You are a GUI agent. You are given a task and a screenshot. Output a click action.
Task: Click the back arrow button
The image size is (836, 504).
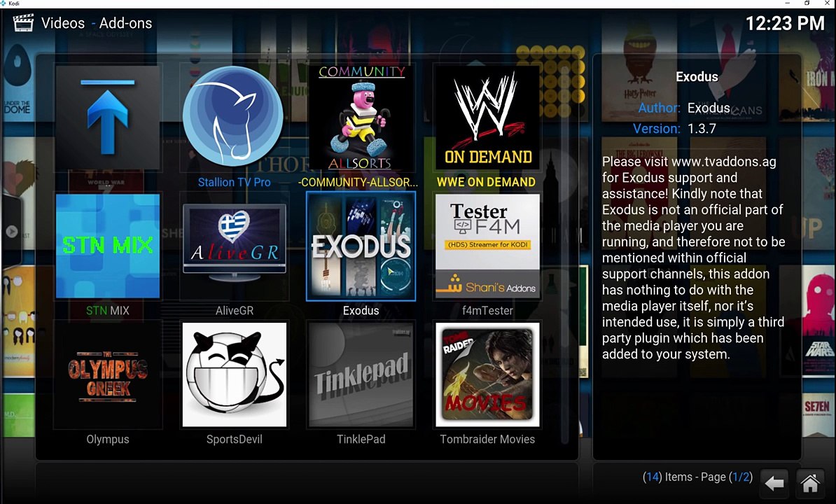coord(774,483)
